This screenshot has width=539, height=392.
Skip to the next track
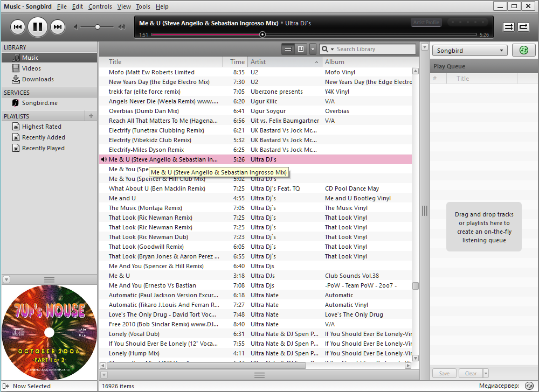tap(58, 27)
